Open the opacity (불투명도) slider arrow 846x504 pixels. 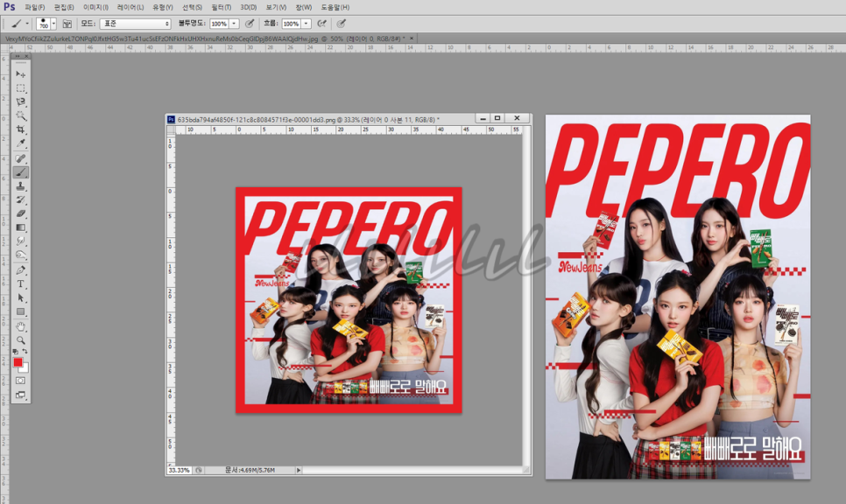234,24
